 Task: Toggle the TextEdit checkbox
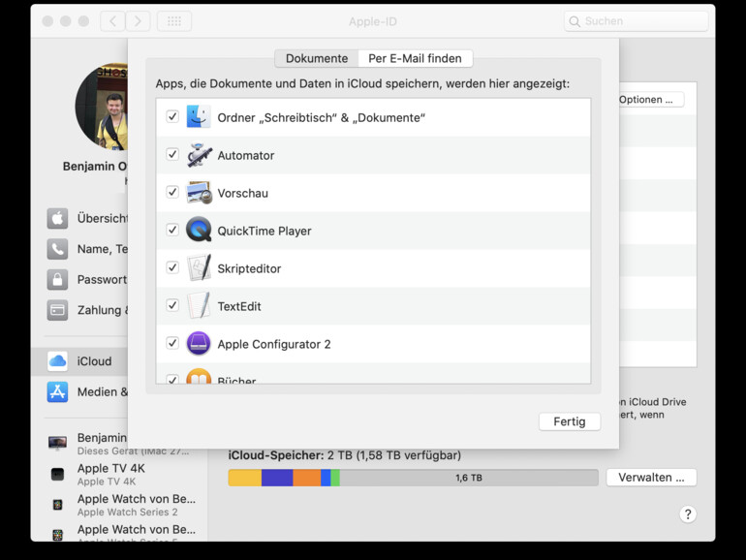(x=172, y=306)
